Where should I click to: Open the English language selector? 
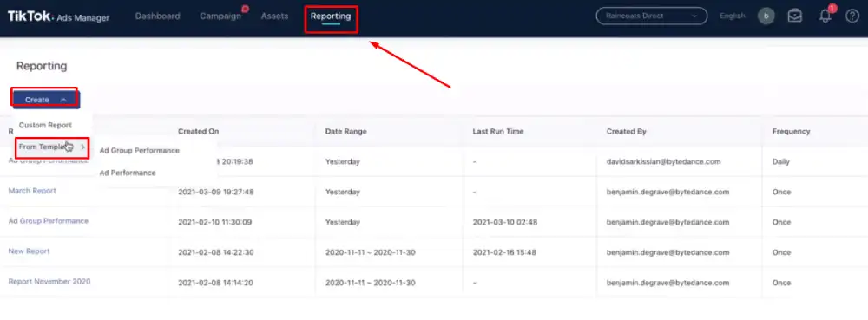[733, 16]
